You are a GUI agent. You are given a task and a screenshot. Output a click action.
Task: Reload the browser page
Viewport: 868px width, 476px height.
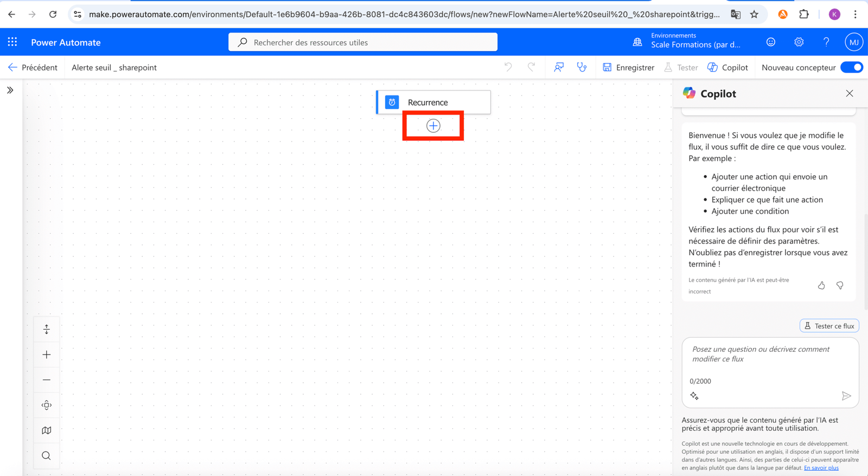coord(53,15)
